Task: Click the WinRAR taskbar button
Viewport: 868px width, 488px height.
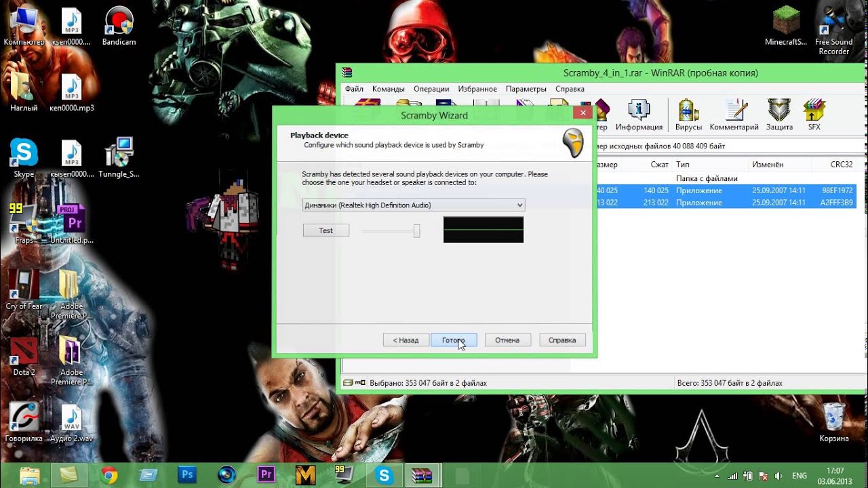Action: pyautogui.click(x=424, y=475)
